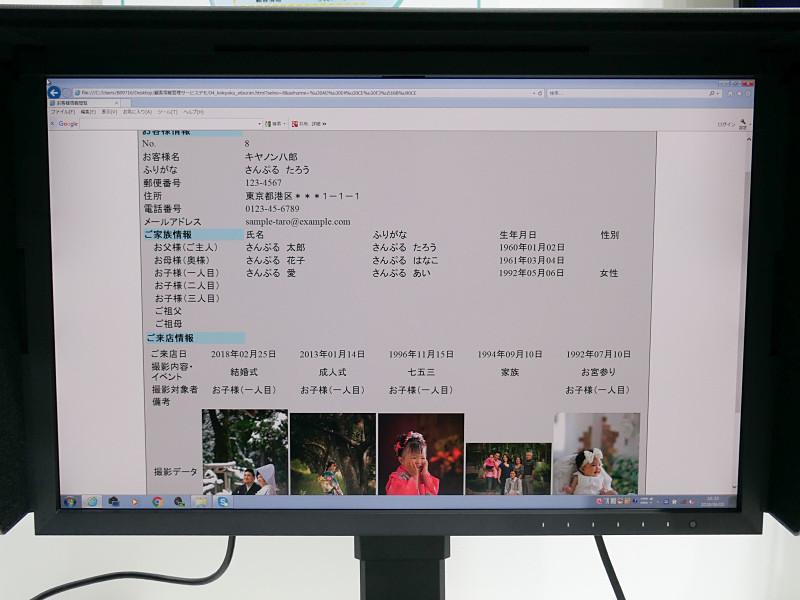Click the event label 結婚式
Screen dimensions: 800x600
(244, 372)
